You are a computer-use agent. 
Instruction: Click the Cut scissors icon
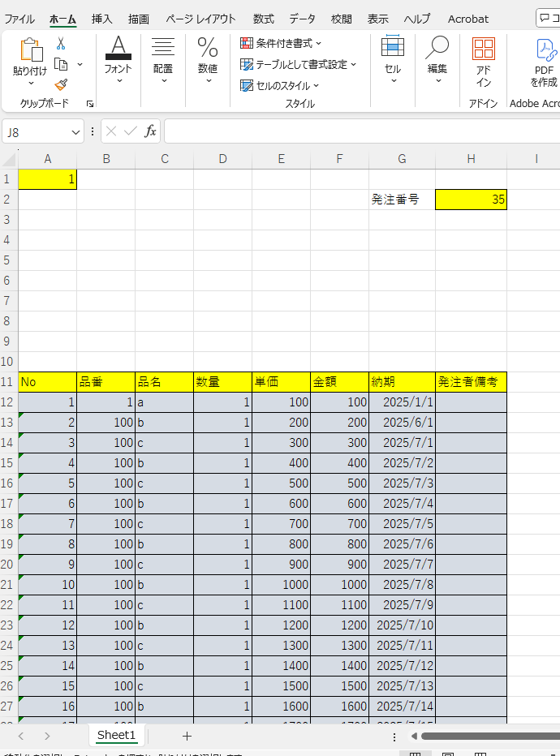(61, 43)
